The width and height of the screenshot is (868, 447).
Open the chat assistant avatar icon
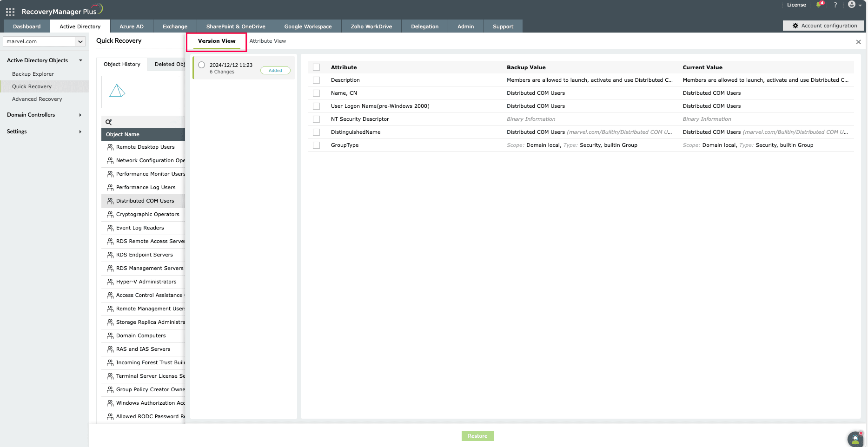tap(855, 439)
